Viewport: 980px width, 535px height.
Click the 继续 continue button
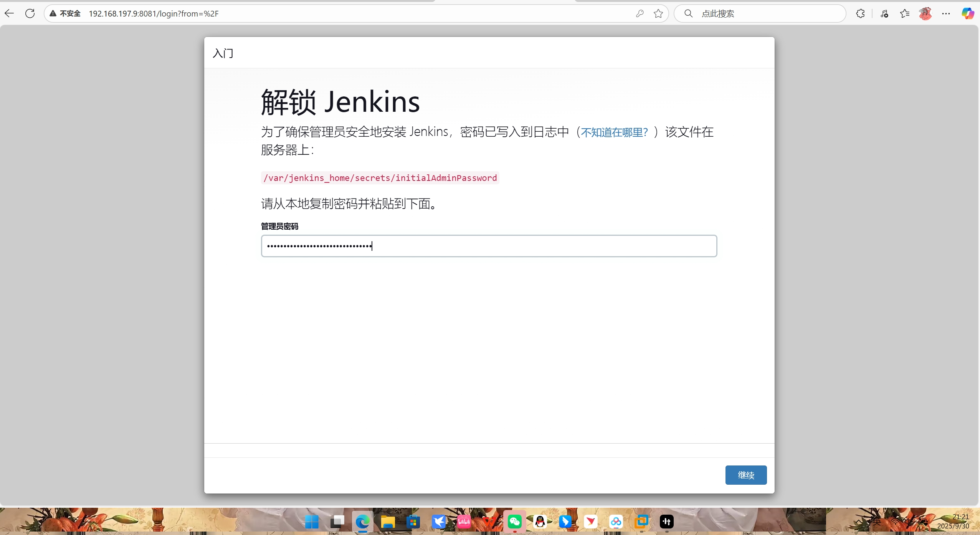(745, 475)
